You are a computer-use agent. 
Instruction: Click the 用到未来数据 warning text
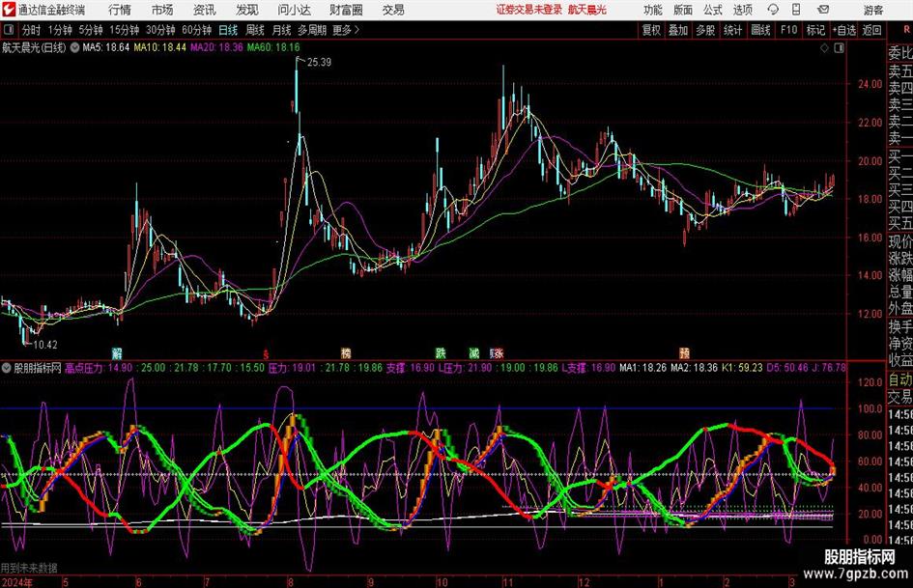[29, 568]
